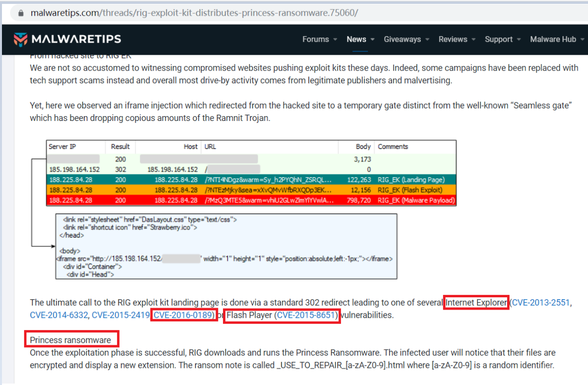Click the 185.198.164.152 server IP cell

(74, 169)
